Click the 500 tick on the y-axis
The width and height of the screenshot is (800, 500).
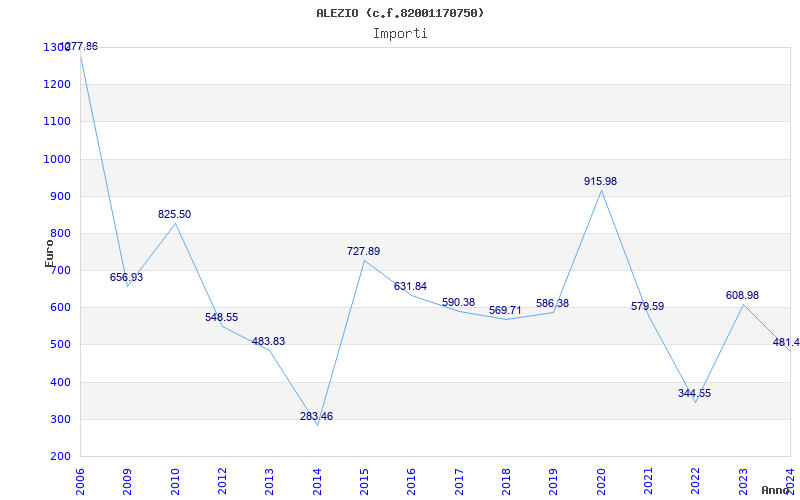point(60,345)
